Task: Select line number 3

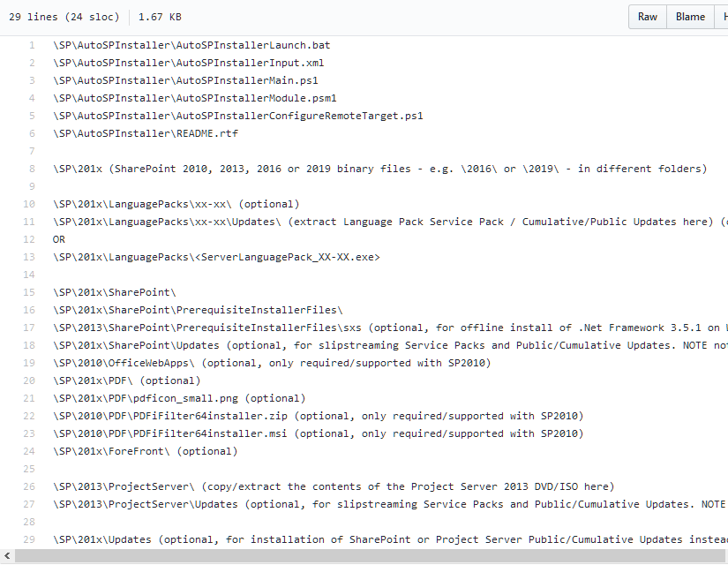Action: tap(32, 80)
